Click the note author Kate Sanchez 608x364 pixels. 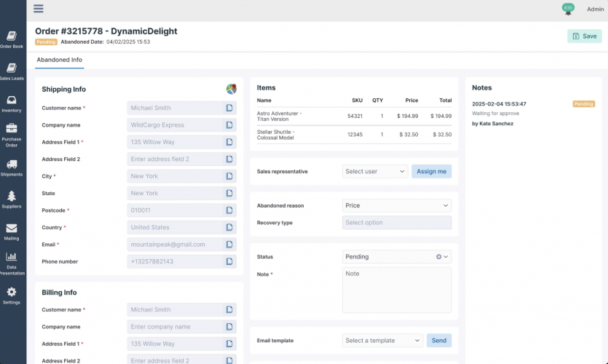(496, 124)
